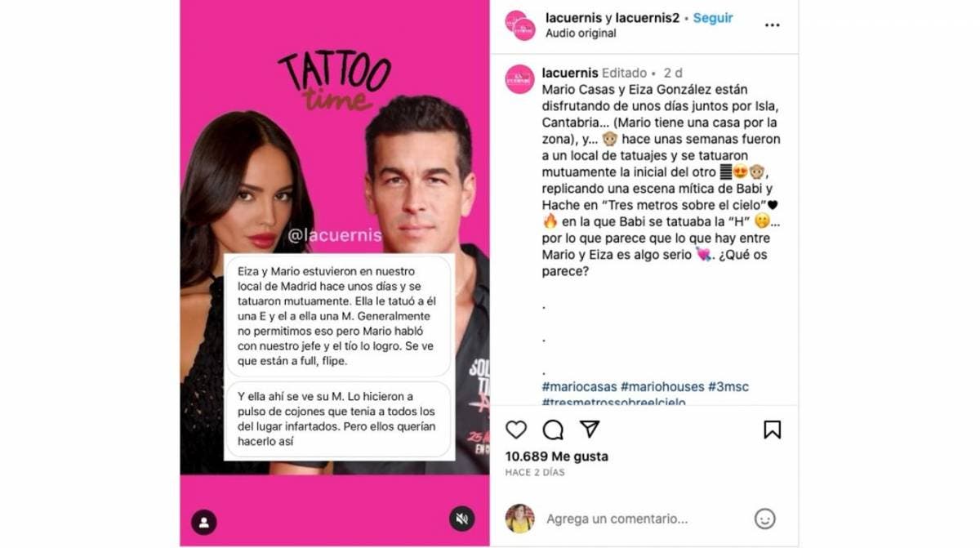This screenshot has width=980, height=548.
Task: Click the lacuernis avatar beside the caption
Action: [519, 79]
